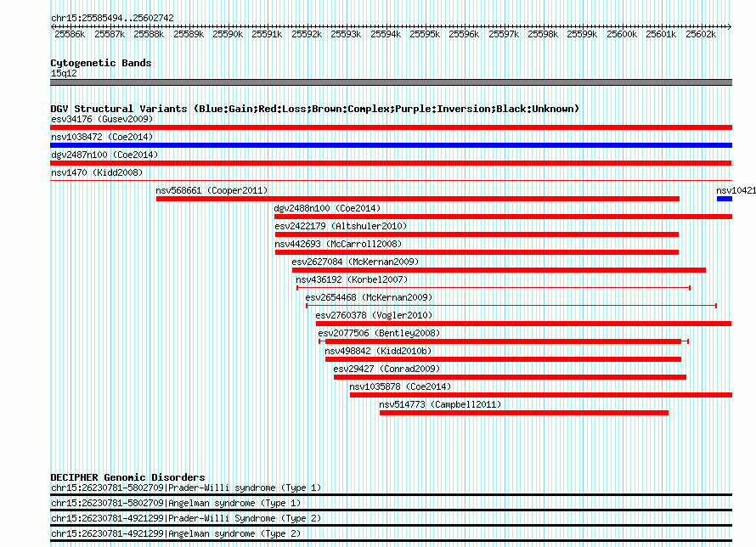This screenshot has height=547, width=756.
Task: Click the dgv2488n100 (Coe2014) label
Action: click(327, 208)
